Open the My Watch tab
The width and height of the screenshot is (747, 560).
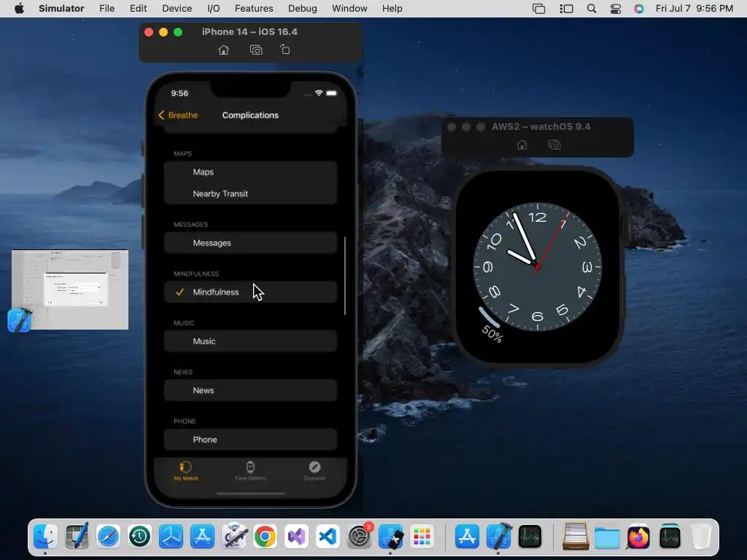coord(186,471)
